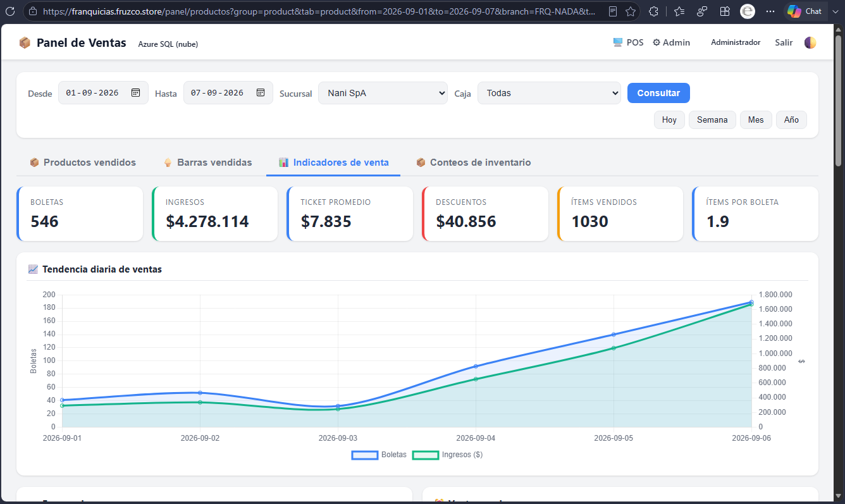Open the Favorites list icon
Screen dimensions: 845x504
[x=679, y=11]
